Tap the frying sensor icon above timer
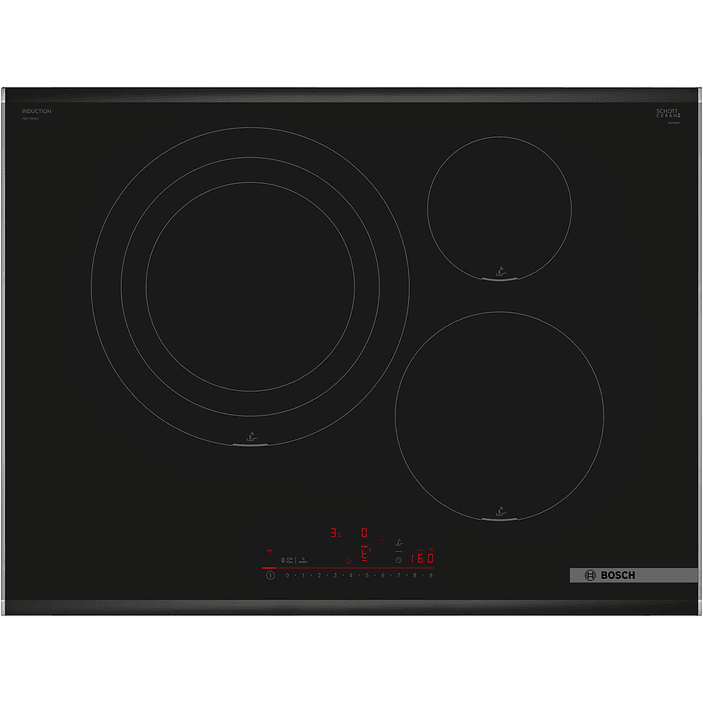This screenshot has height=703, width=703. (x=398, y=541)
